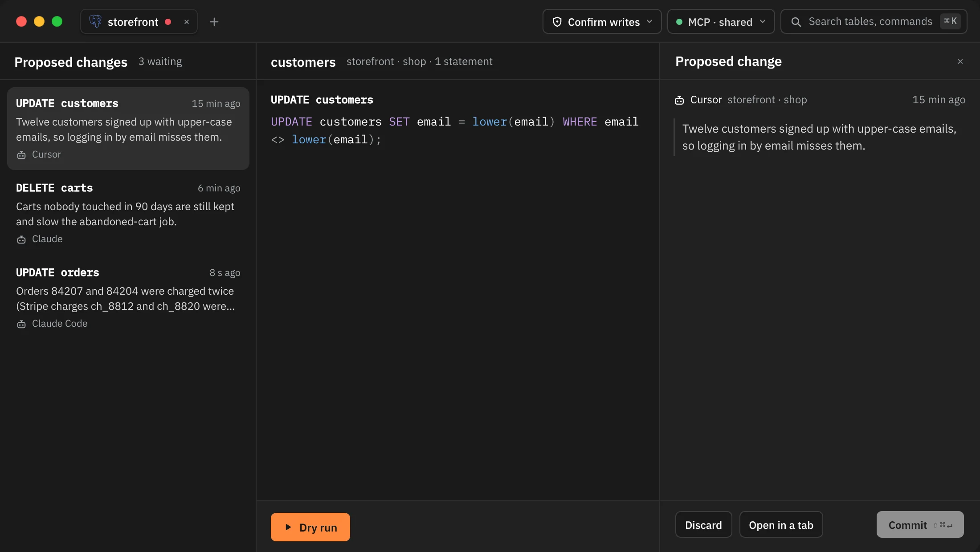Click the robot icon beside Claude Code

21,324
